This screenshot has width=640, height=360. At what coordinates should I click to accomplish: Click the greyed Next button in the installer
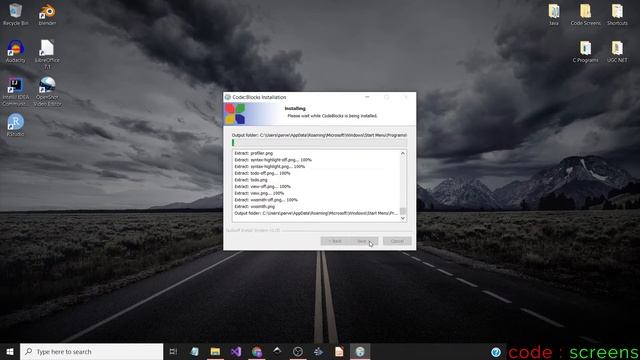pyautogui.click(x=363, y=241)
